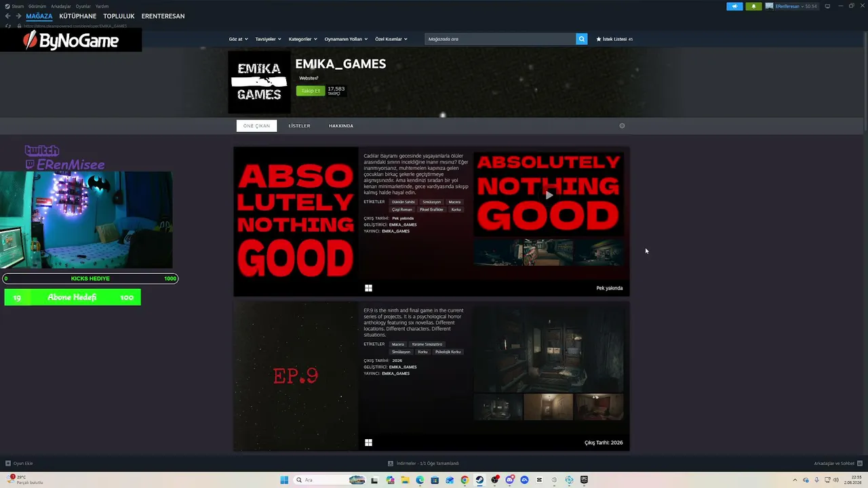Open the HAKKINDA tab
The width and height of the screenshot is (868, 488).
coord(341,125)
